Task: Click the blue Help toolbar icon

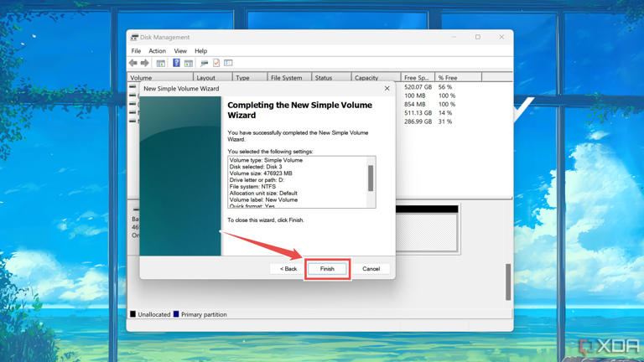Action: (176, 63)
